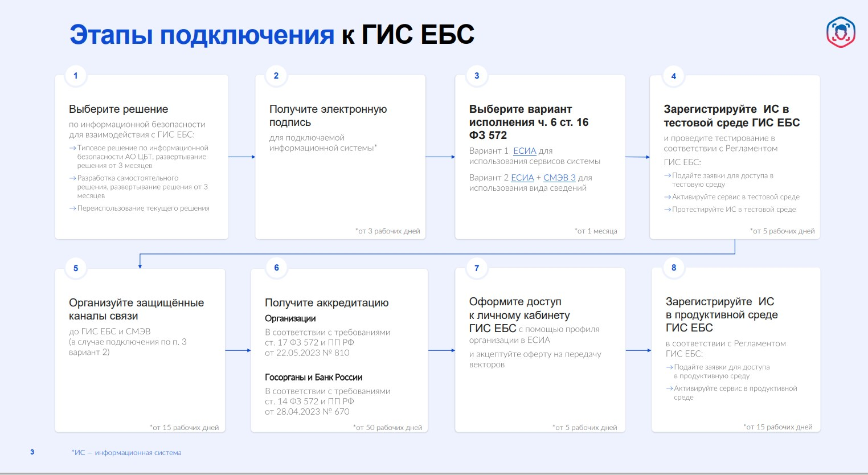Open the ЕСИА link in Вариант 1
The height and width of the screenshot is (475, 868).
525,151
